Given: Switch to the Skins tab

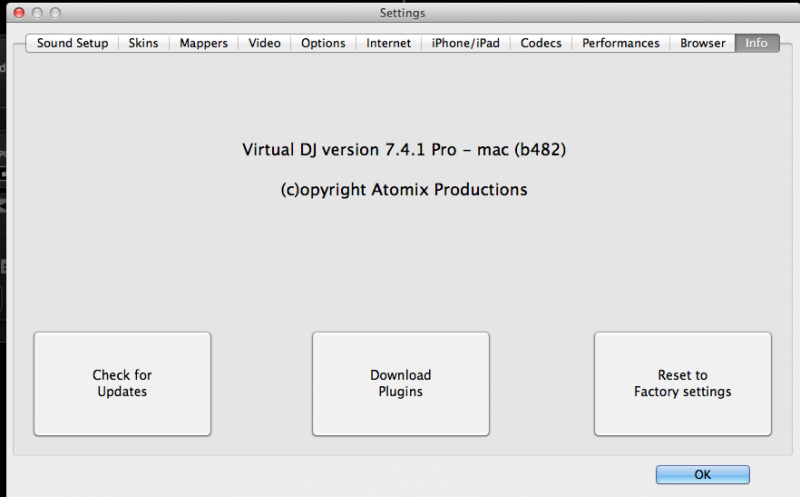Looking at the screenshot, I should pyautogui.click(x=144, y=43).
